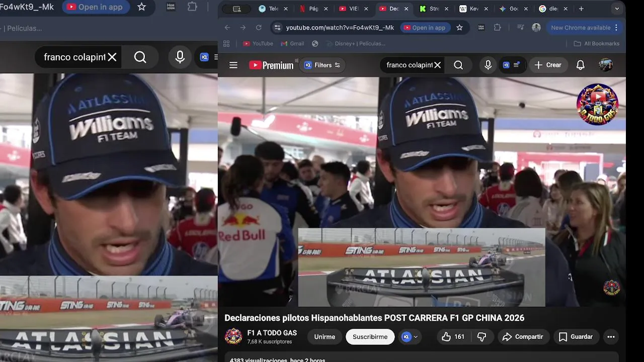Screen dimensions: 644x362
Task: Open a new Chrome tab
Action: 581,9
